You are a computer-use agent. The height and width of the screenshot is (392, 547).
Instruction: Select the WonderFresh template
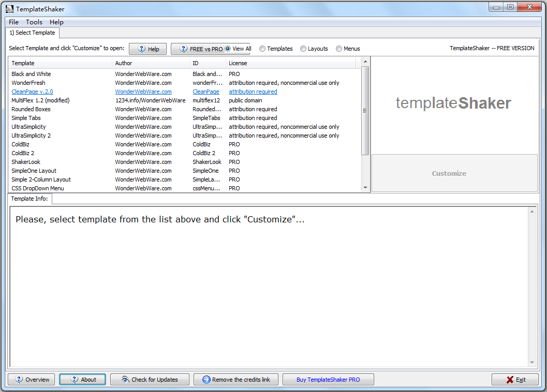(x=185, y=83)
